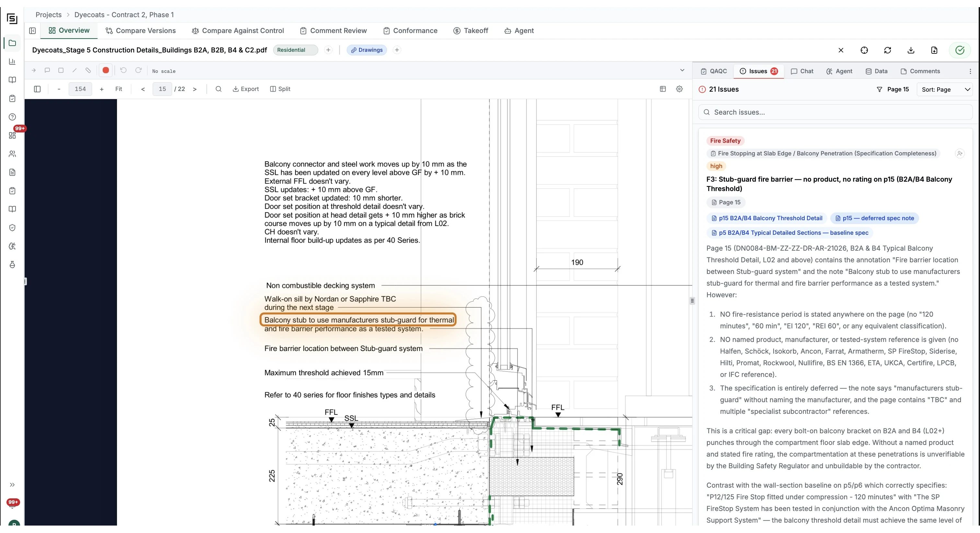Click the Residential tag on the file
The height and width of the screenshot is (533, 980).
pos(296,50)
